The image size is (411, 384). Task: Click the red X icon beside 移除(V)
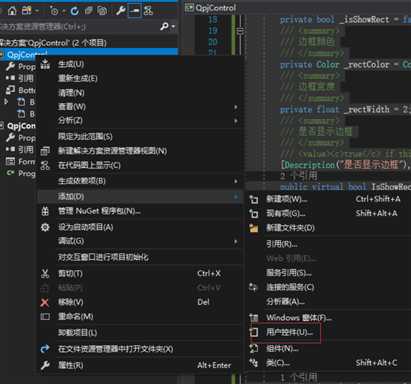tap(45, 302)
